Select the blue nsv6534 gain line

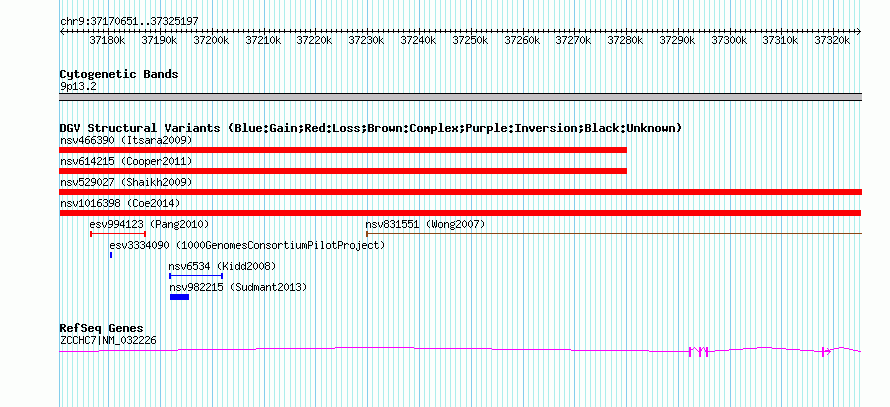pyautogui.click(x=196, y=276)
